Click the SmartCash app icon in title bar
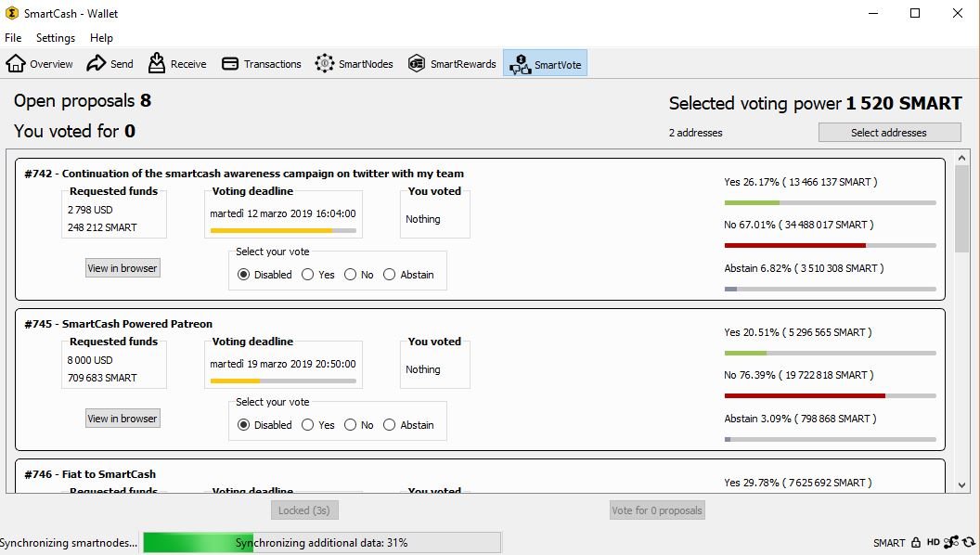Viewport: 980px width, 555px height. tap(12, 12)
